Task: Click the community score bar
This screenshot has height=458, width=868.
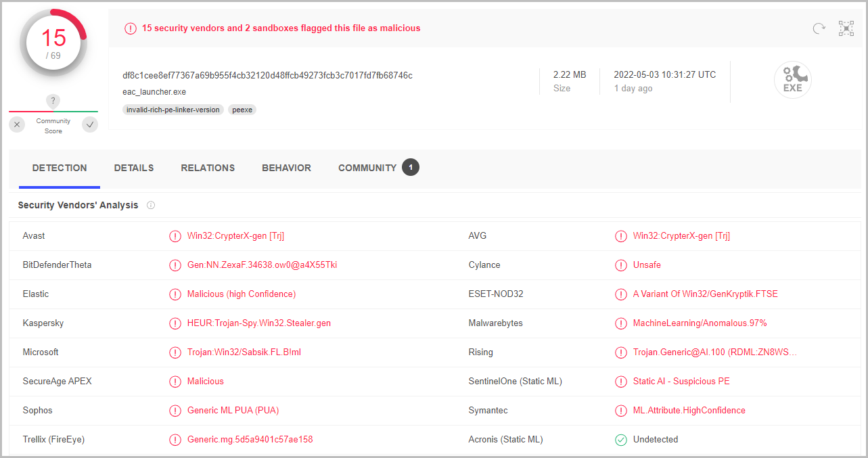Action: coord(53,112)
